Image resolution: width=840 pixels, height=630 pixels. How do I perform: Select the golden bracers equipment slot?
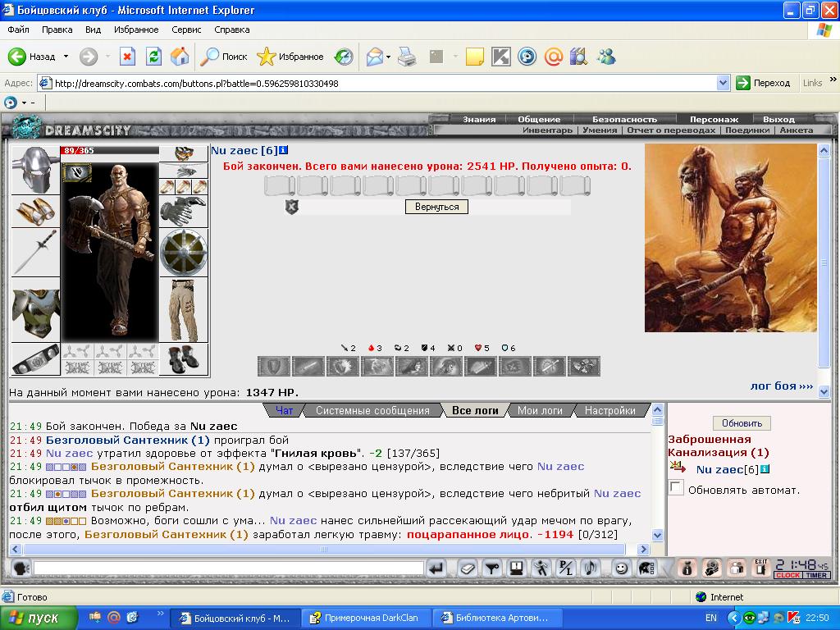pyautogui.click(x=35, y=212)
